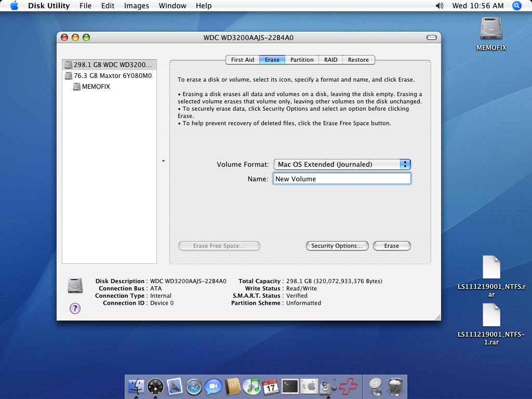
Task: Click the Erase Free Space button
Action: [x=219, y=246]
